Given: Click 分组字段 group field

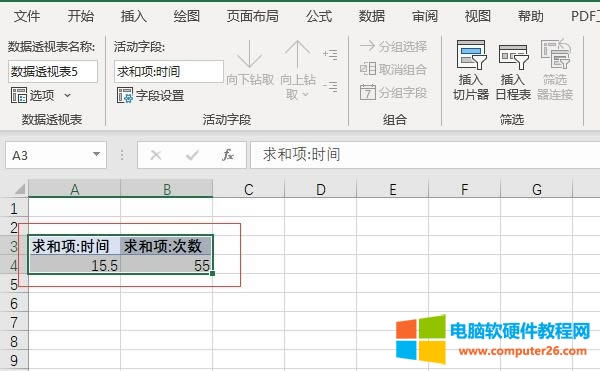Looking at the screenshot, I should pyautogui.click(x=393, y=93).
